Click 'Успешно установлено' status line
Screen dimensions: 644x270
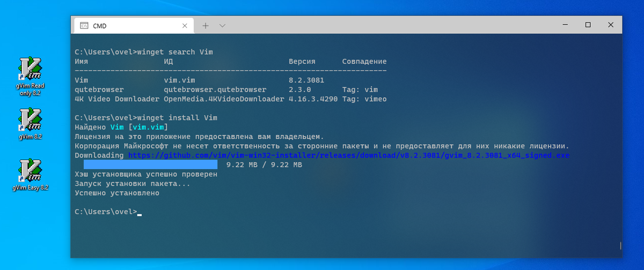coord(117,193)
